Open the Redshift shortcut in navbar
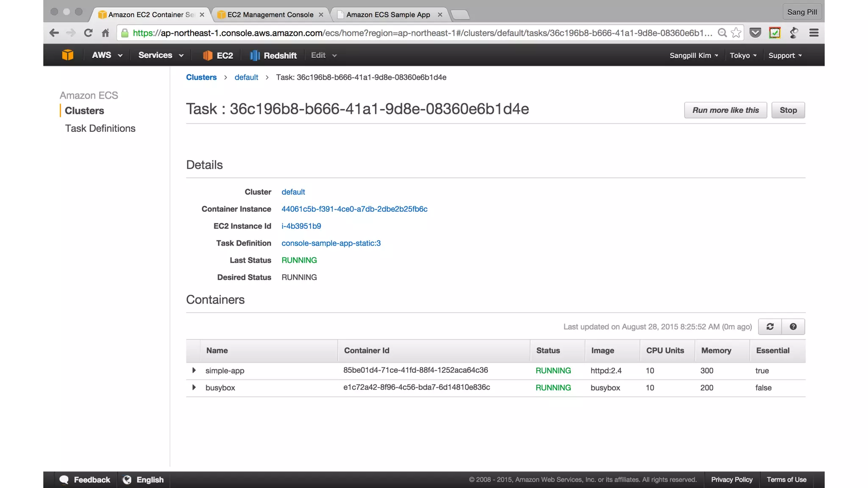The width and height of the screenshot is (868, 488). point(273,55)
